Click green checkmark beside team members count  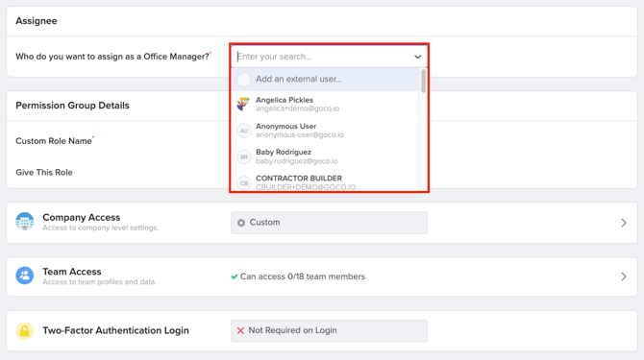[235, 276]
